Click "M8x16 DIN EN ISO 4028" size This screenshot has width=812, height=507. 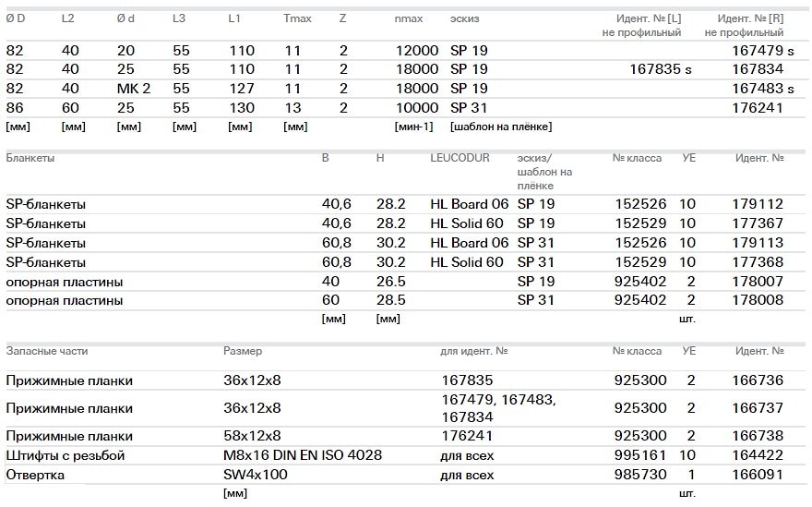point(303,455)
